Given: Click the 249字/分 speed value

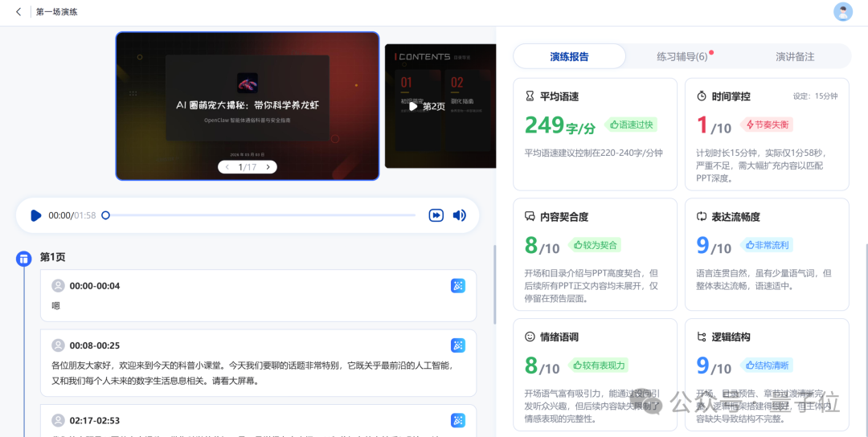Looking at the screenshot, I should pos(560,125).
